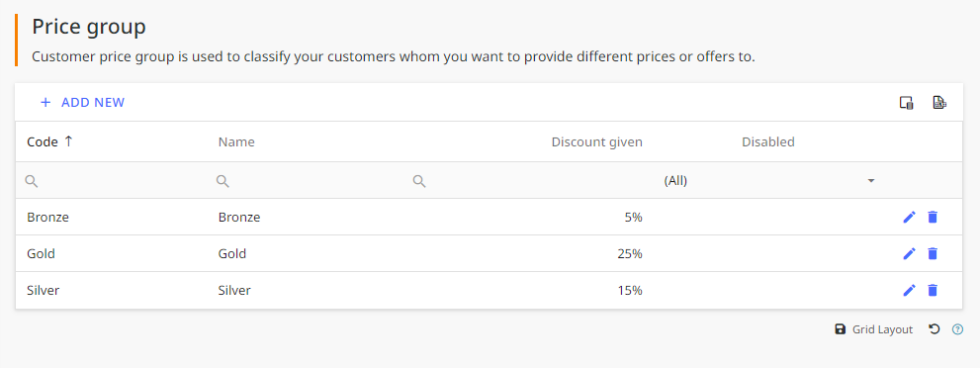Sort by Name column header
This screenshot has width=980, height=368.
[236, 141]
